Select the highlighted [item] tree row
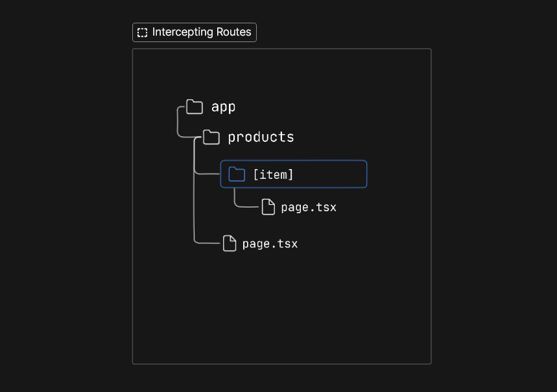 click(x=293, y=174)
